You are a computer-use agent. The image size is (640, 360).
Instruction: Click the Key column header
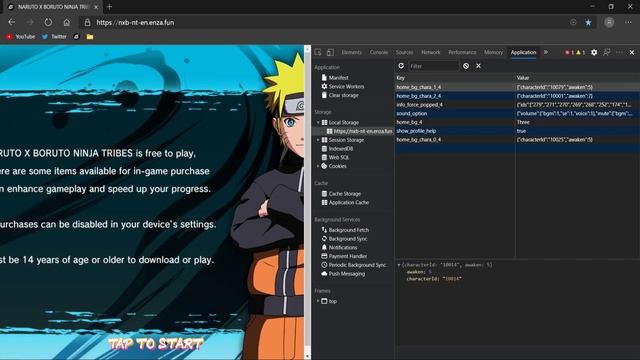455,78
